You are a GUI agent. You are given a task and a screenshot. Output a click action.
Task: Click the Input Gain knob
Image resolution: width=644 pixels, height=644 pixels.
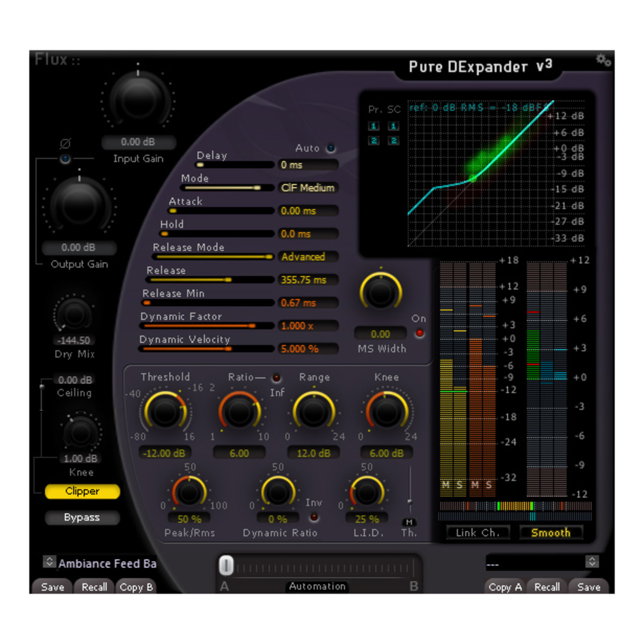(138, 100)
